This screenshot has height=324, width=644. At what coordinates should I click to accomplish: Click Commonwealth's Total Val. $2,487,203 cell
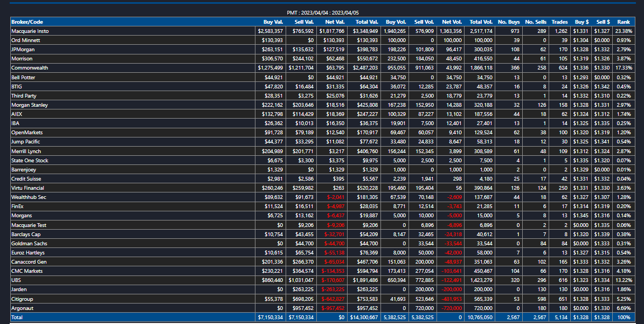365,68
